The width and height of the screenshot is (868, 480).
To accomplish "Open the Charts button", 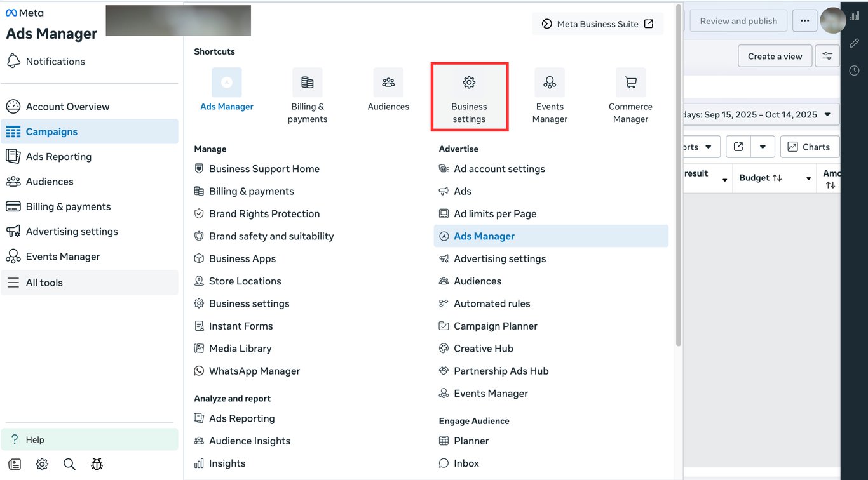I will (810, 147).
